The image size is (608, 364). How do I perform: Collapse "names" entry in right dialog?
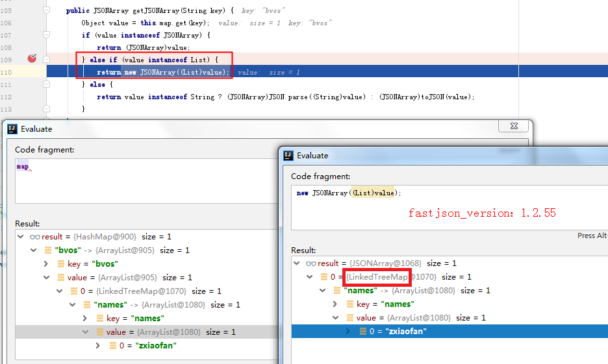323,291
